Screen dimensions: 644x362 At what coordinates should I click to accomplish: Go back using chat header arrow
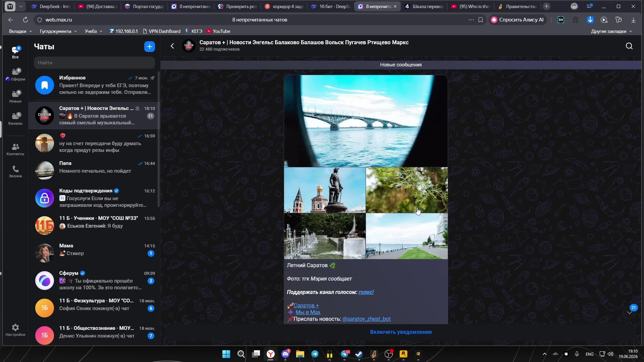pyautogui.click(x=172, y=46)
